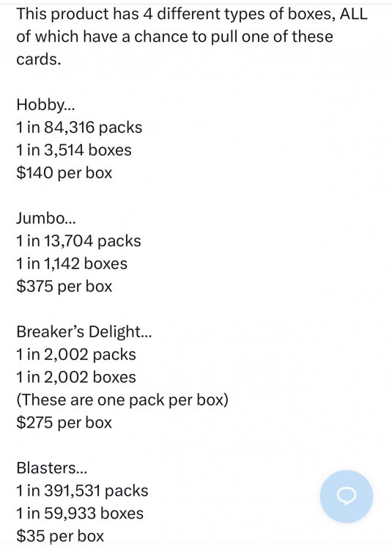Click the "1 in 391,531 packs" line
392x550 pixels.
(x=82, y=491)
